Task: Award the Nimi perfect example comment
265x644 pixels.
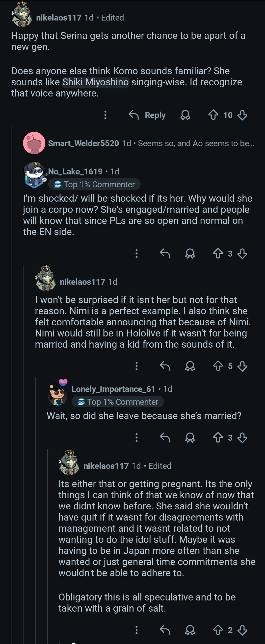Action: (x=190, y=366)
